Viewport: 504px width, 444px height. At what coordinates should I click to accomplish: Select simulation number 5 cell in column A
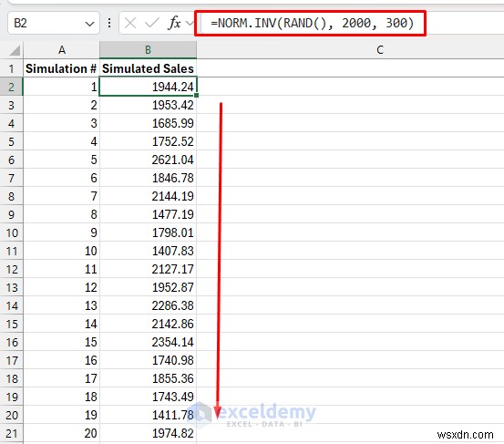pos(61,160)
